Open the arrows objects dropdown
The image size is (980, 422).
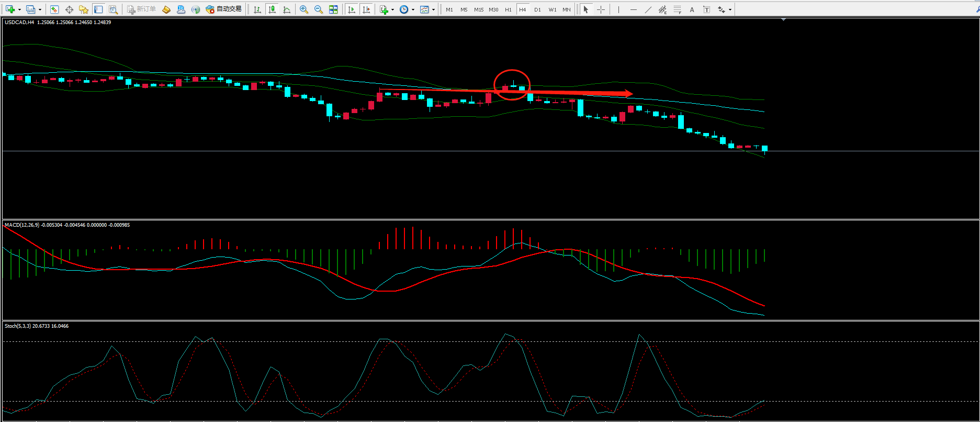click(x=730, y=9)
